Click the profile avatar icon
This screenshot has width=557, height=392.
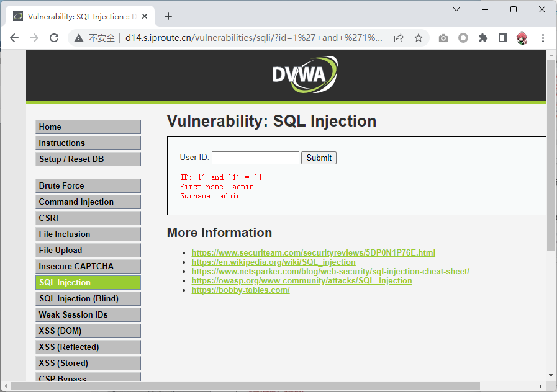522,38
